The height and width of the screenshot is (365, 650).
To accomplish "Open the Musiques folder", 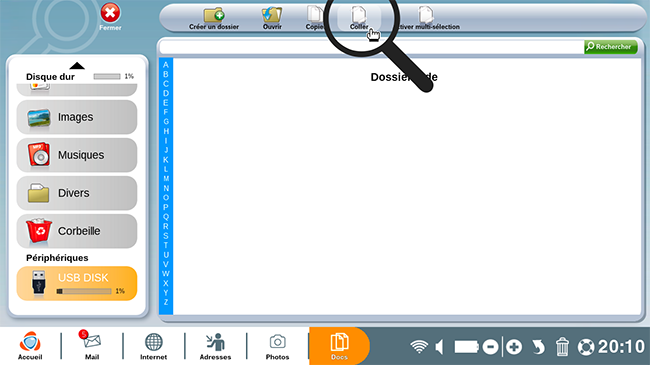I will tap(77, 155).
